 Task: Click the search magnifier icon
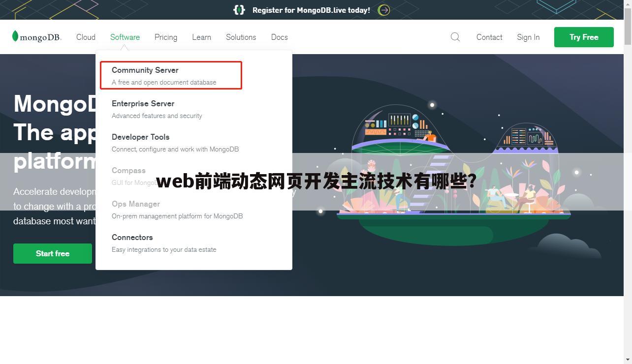[455, 37]
